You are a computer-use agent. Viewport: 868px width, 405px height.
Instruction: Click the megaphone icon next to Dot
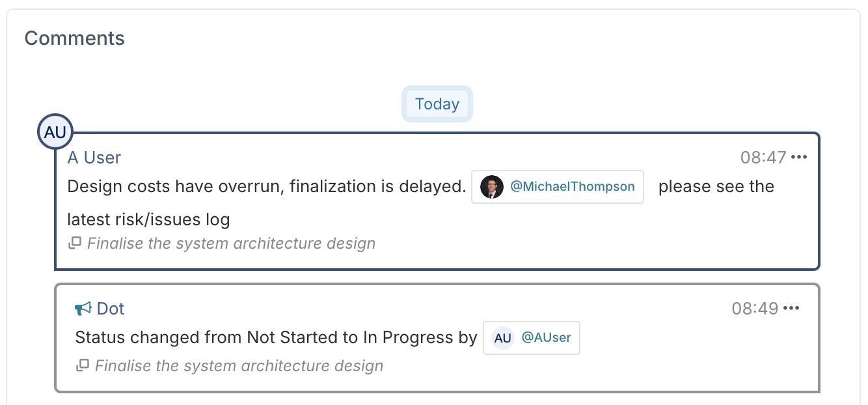pyautogui.click(x=83, y=309)
